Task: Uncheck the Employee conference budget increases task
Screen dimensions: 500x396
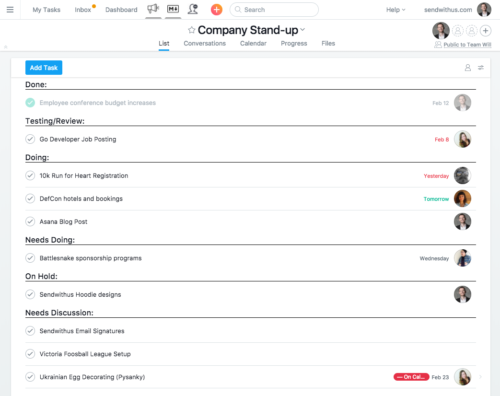Action: click(30, 103)
